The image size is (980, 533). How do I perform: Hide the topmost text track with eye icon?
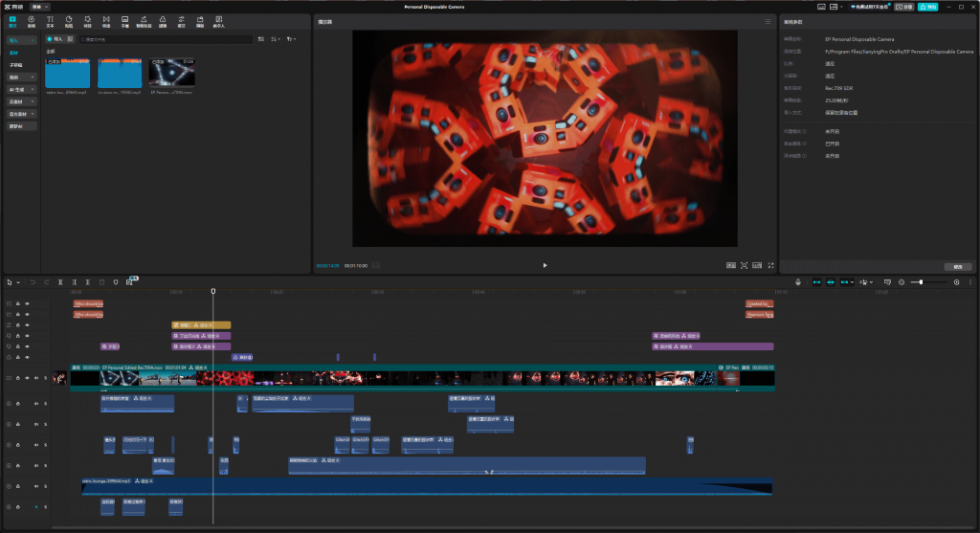coord(27,303)
